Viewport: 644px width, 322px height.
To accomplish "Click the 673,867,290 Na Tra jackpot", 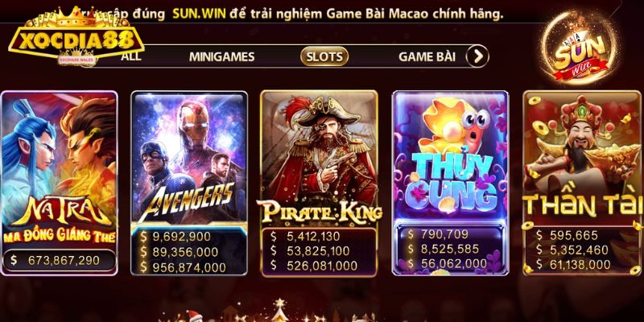I will point(59,260).
